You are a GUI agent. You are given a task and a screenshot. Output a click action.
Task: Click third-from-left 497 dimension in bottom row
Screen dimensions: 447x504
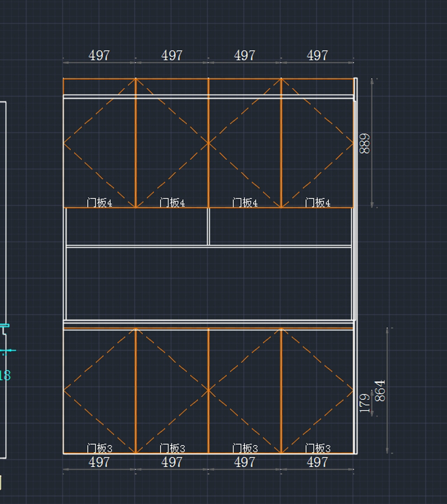point(245,462)
